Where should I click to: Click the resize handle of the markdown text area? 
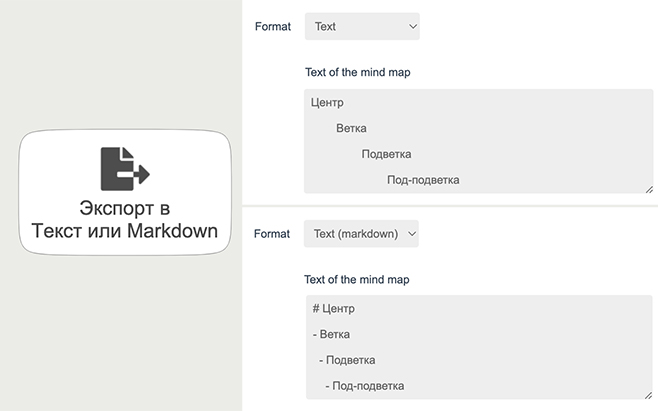pyautogui.click(x=648, y=395)
